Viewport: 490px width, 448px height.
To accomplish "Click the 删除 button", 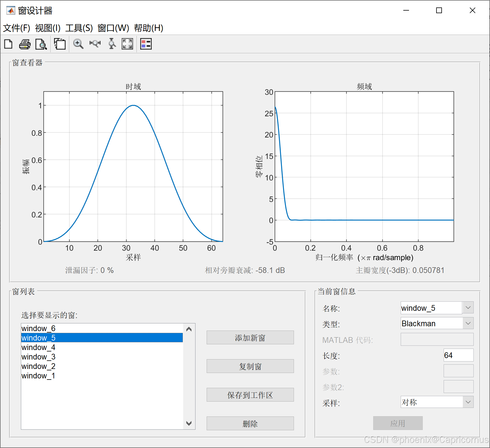I will point(250,424).
